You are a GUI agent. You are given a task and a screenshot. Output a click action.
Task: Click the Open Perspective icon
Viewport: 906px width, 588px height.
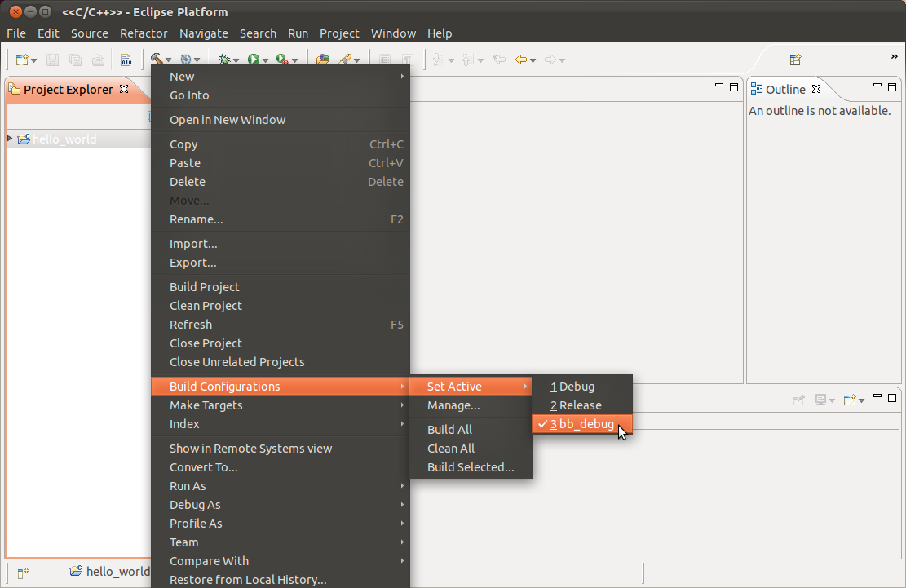(796, 60)
